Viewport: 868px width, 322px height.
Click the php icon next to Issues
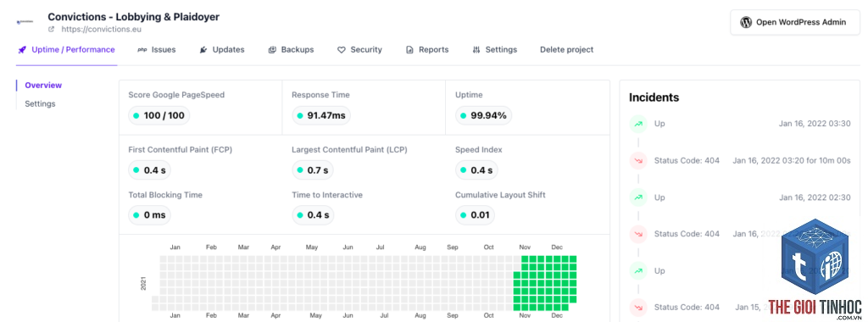[142, 50]
